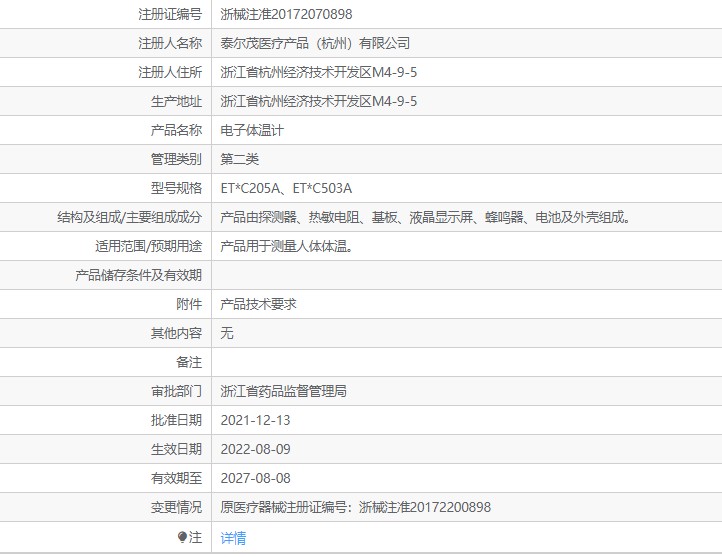This screenshot has width=722, height=557.
Task: Select approving department 浙江省药品监督管理局
Action: click(283, 391)
